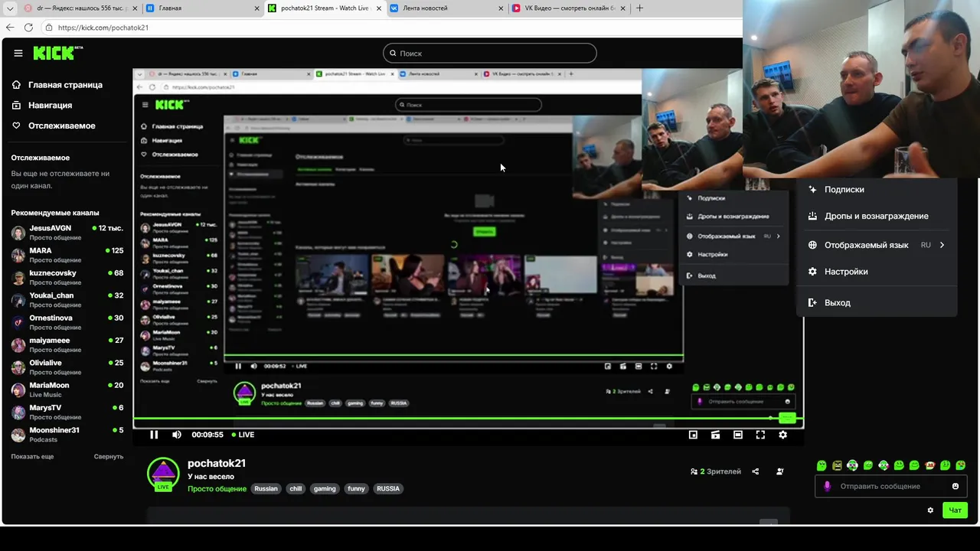Toggle picture-in-picture mode icon
Screen dimensions: 980x551
click(693, 435)
